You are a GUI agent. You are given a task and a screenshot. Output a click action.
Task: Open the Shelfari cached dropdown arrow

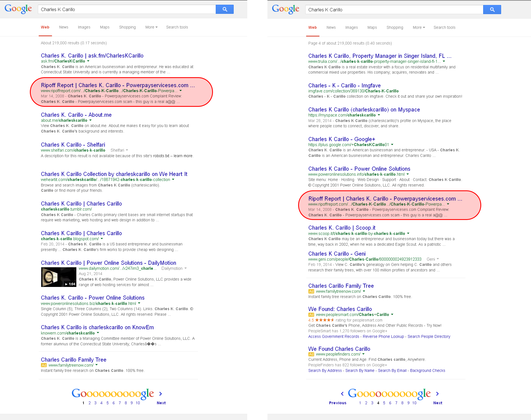(127, 150)
